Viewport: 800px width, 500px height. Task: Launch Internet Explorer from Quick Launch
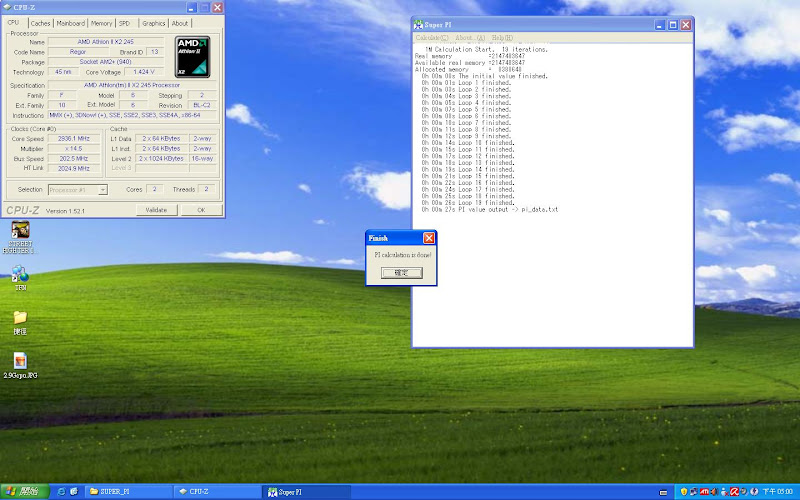62,491
